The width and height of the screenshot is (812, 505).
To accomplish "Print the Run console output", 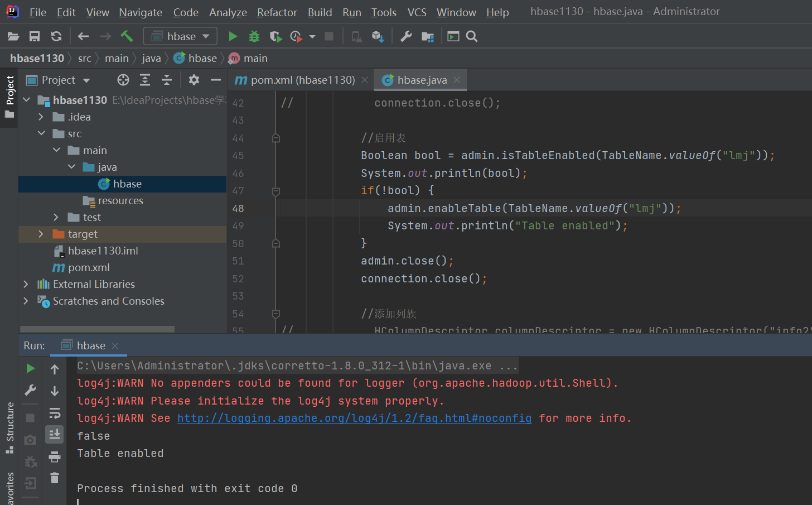I will point(55,457).
